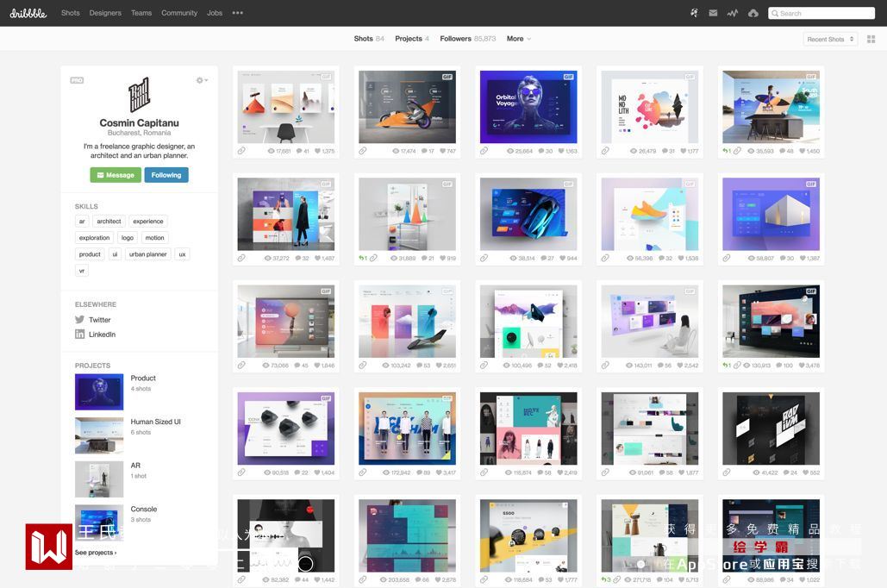The height and width of the screenshot is (588, 887).
Task: Expand the More dropdown in profile nav
Action: [519, 39]
